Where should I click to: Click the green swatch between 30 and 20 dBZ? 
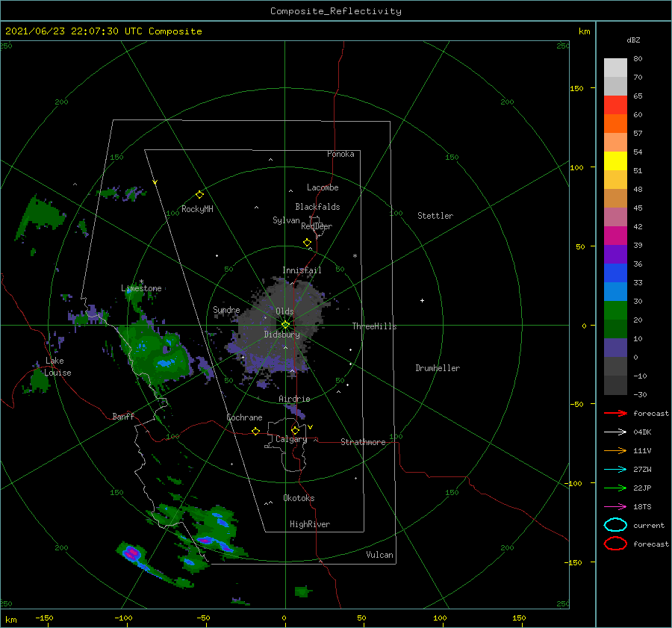click(x=615, y=310)
